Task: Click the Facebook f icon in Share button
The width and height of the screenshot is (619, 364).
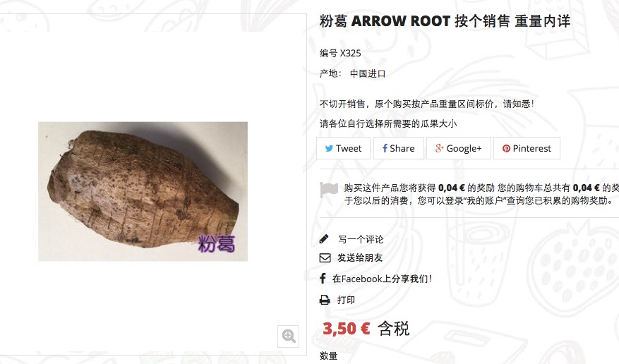Action: (x=385, y=148)
